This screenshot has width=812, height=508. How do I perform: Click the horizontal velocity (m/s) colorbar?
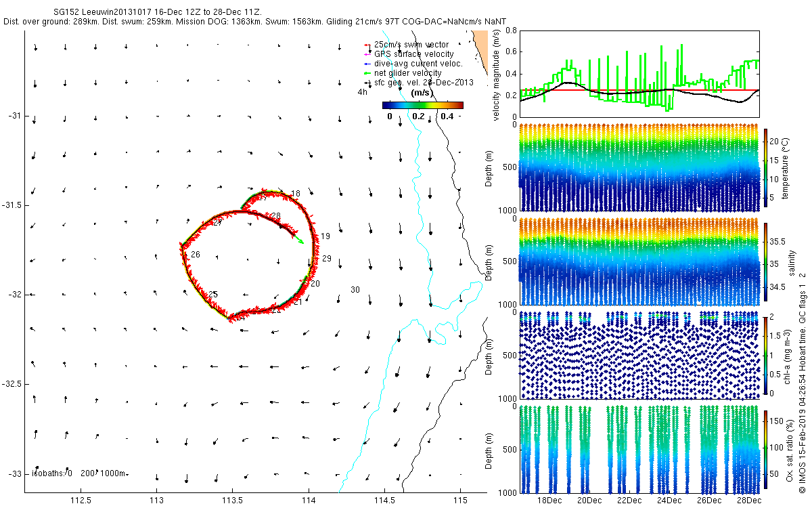[x=422, y=105]
